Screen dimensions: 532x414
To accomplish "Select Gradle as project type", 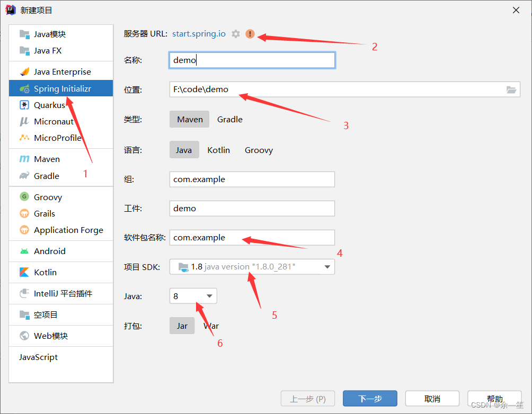I will pyautogui.click(x=229, y=119).
